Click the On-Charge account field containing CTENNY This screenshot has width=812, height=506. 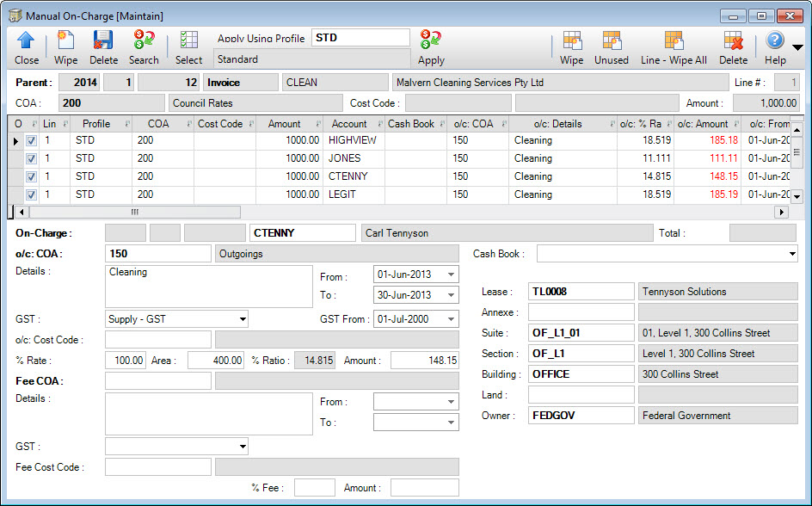(x=303, y=233)
